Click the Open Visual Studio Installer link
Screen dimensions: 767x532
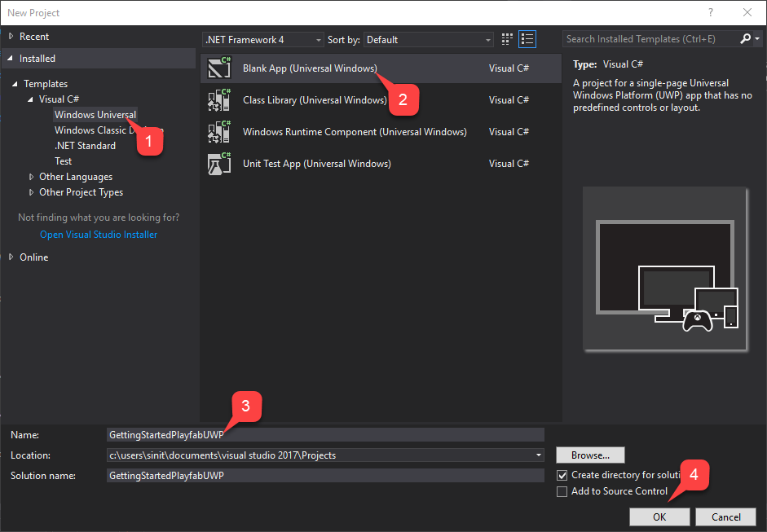[x=98, y=234]
